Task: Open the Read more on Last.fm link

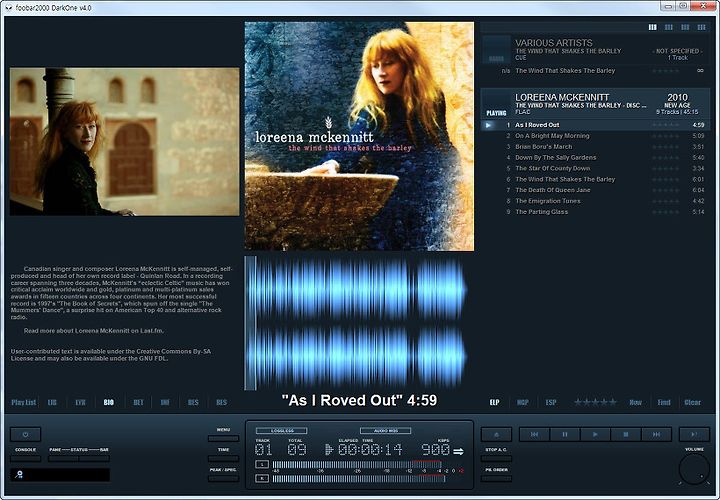Action: (94, 331)
